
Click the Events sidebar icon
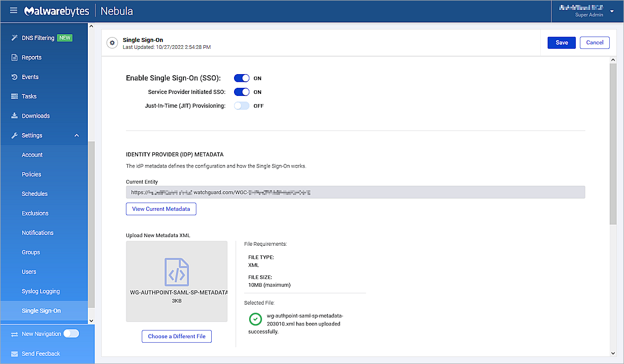pos(13,76)
